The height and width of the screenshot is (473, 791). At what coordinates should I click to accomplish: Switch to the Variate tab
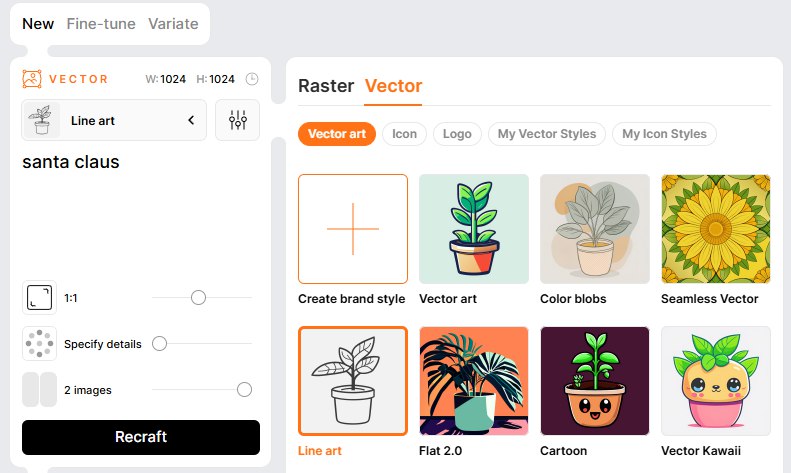click(173, 24)
